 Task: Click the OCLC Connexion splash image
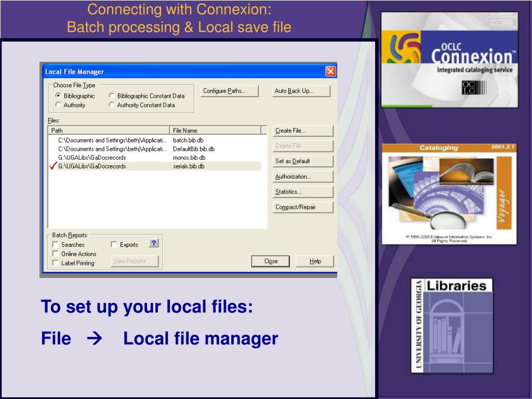coord(449,60)
